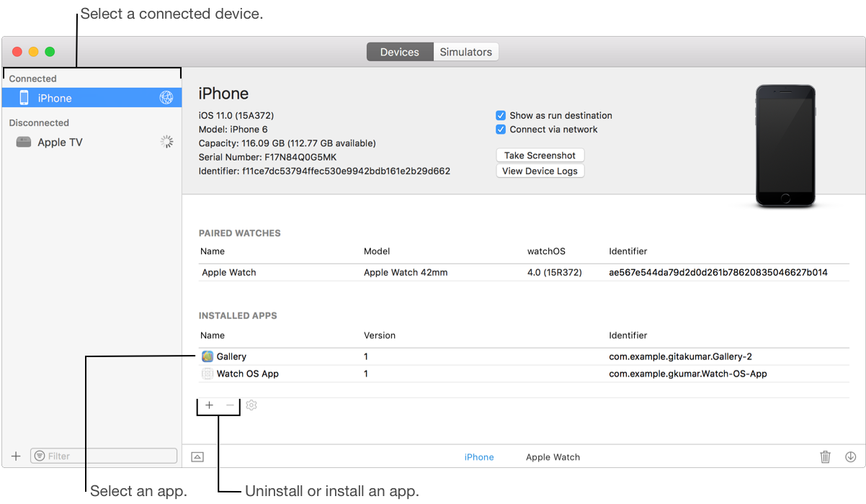Click the View Device Logs button
The height and width of the screenshot is (504, 866).
pyautogui.click(x=540, y=171)
